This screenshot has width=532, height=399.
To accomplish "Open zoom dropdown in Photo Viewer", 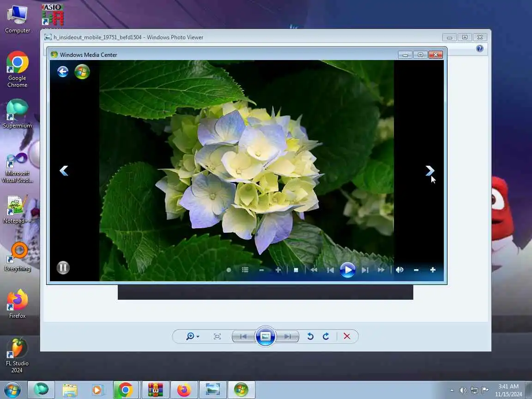I will [x=193, y=336].
